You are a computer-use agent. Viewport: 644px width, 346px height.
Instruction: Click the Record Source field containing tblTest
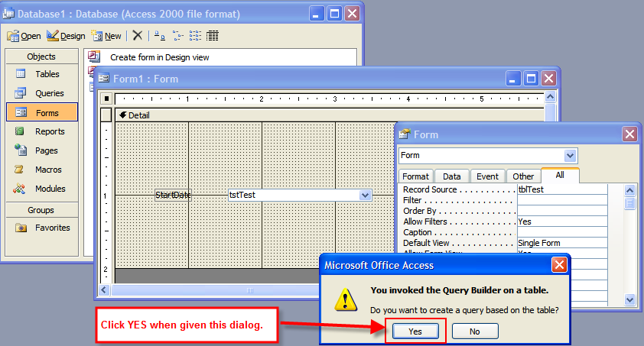pyautogui.click(x=562, y=189)
